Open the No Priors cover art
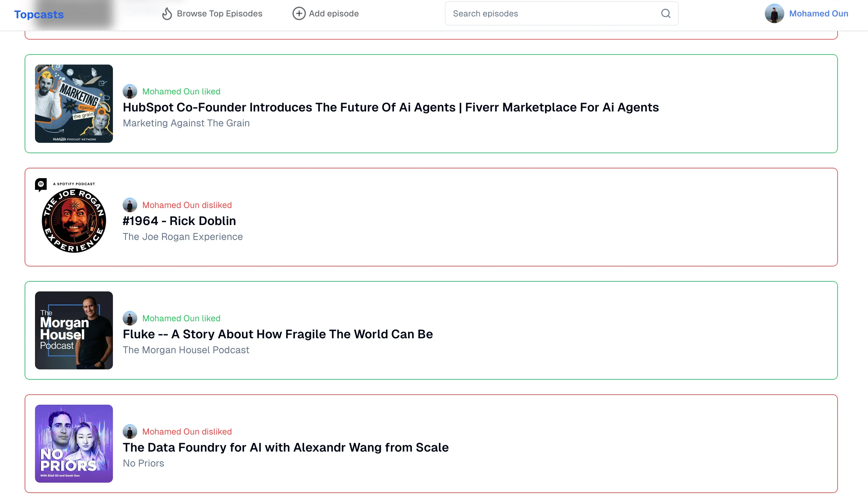 [x=74, y=444]
